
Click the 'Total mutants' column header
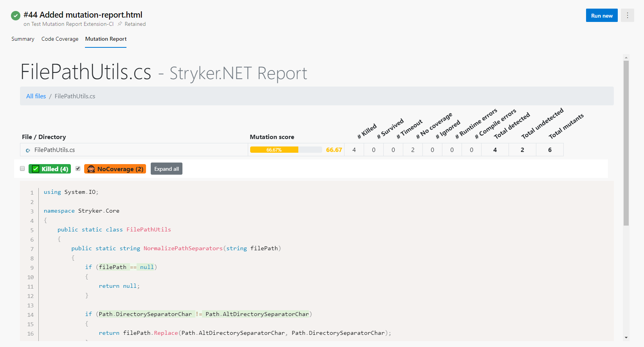click(566, 126)
